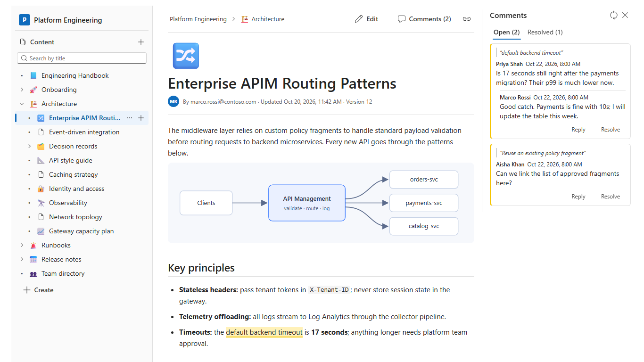This screenshot has height=362, width=644.
Task: Click the Identity and access lock icon
Action: [41, 189]
